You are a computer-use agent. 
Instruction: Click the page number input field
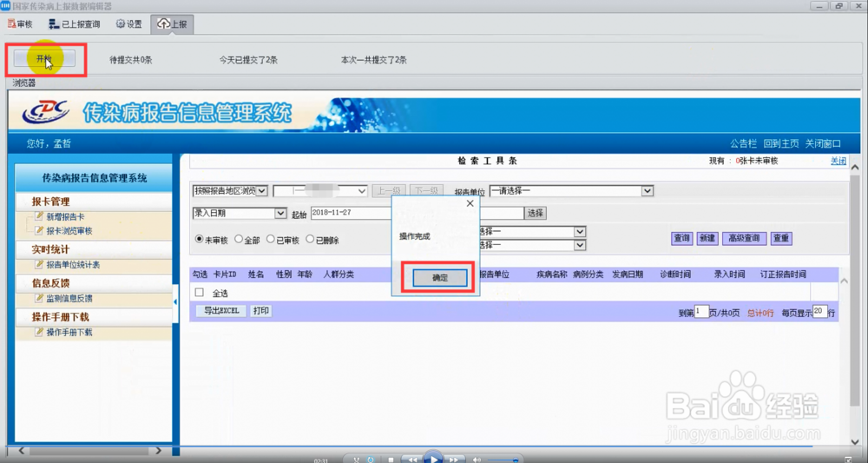pyautogui.click(x=702, y=311)
